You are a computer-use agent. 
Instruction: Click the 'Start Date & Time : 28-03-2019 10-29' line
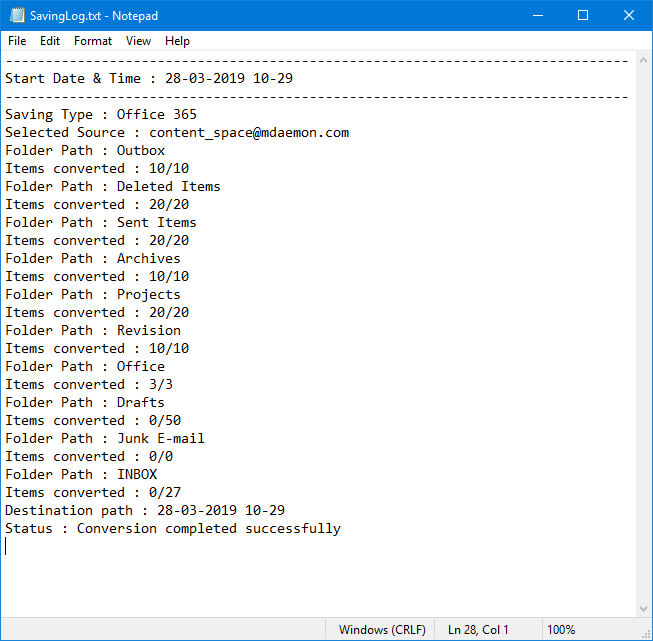pyautogui.click(x=149, y=78)
